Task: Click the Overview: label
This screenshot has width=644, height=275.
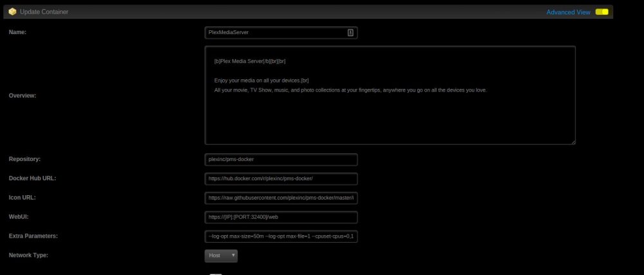Action: pos(23,95)
